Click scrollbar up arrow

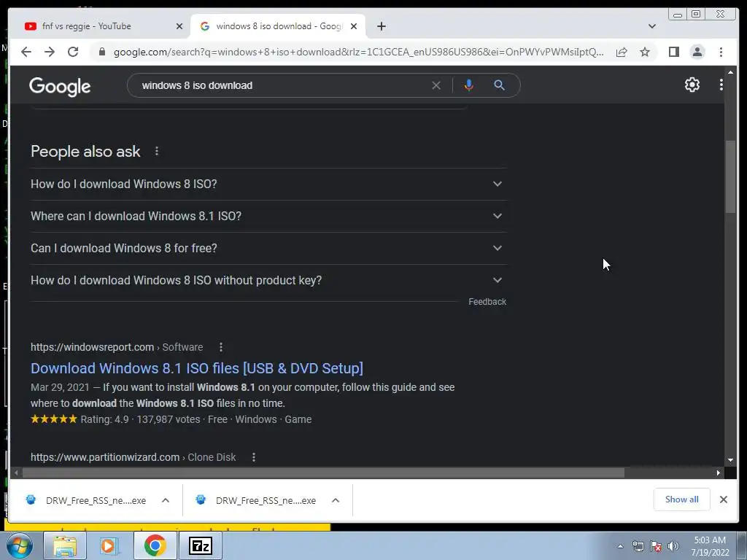tap(730, 72)
